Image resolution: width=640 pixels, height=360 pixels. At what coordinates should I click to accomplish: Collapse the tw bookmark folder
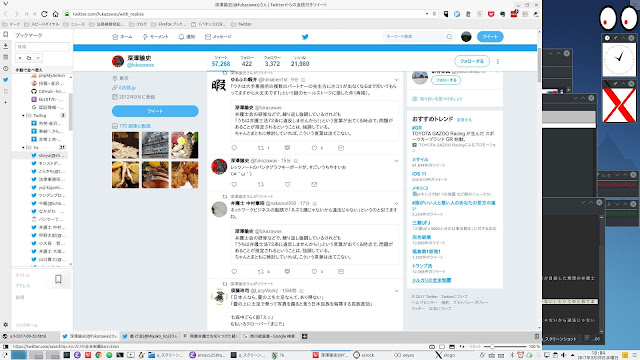tap(23, 147)
